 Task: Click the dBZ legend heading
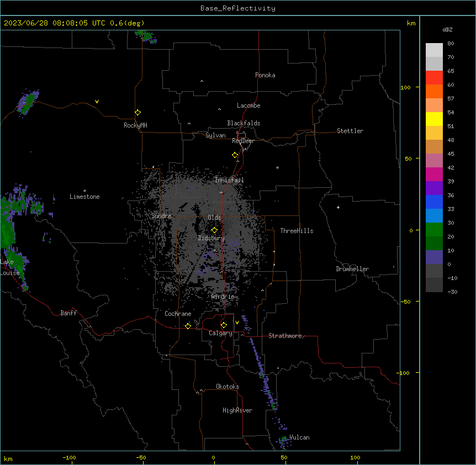coord(447,30)
